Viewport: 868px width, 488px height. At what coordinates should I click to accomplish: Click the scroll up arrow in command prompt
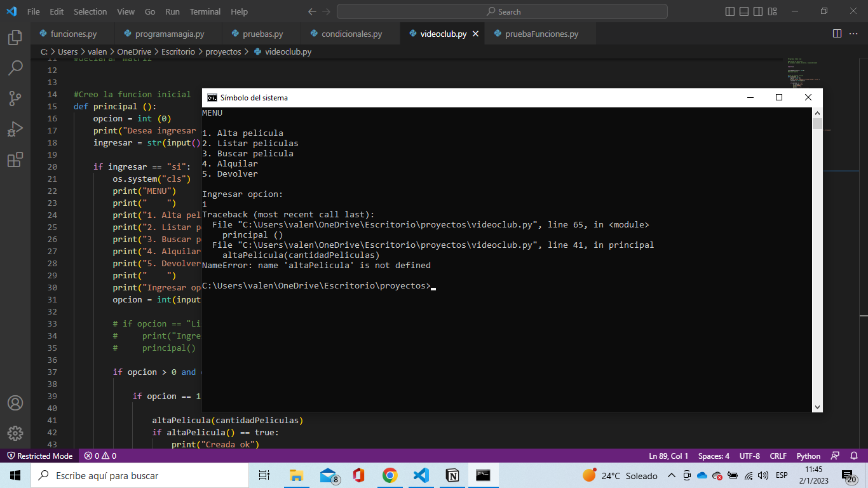[817, 112]
